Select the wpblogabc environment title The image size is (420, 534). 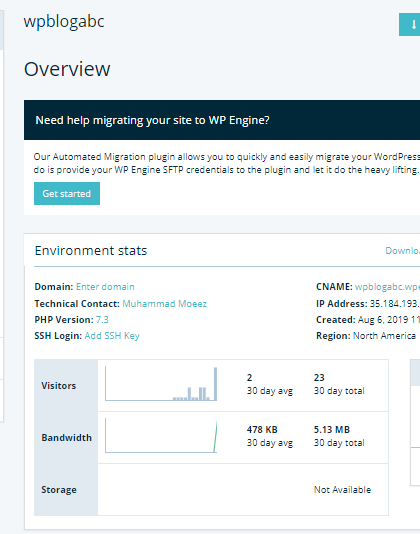(x=64, y=21)
